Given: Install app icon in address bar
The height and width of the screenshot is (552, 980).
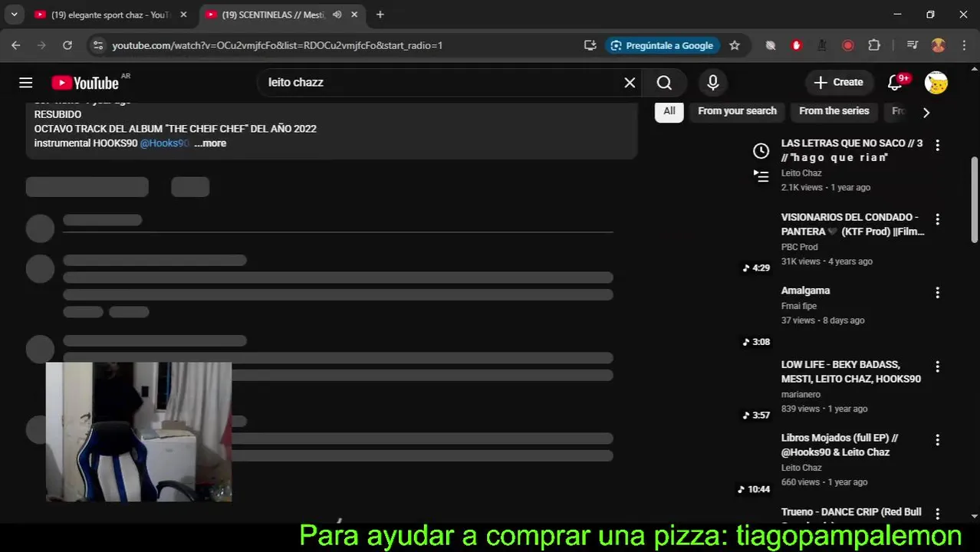Looking at the screenshot, I should point(590,45).
